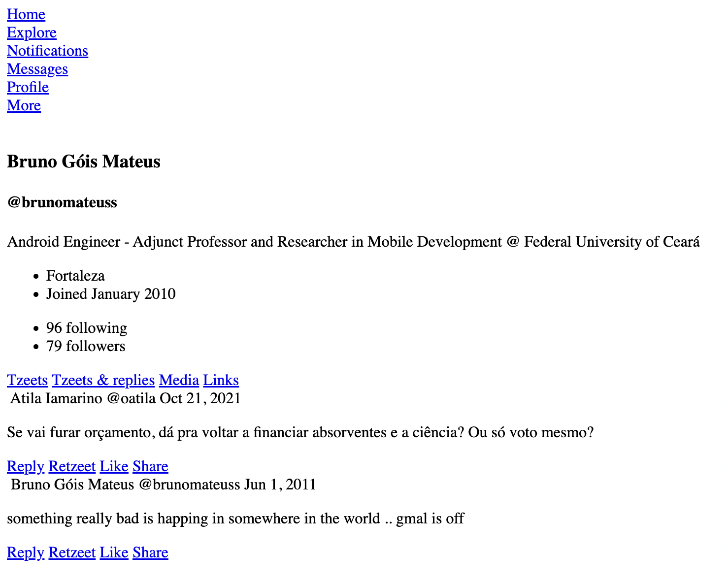Image resolution: width=728 pixels, height=582 pixels.
Task: Go to the Home link
Action: pyautogui.click(x=26, y=14)
